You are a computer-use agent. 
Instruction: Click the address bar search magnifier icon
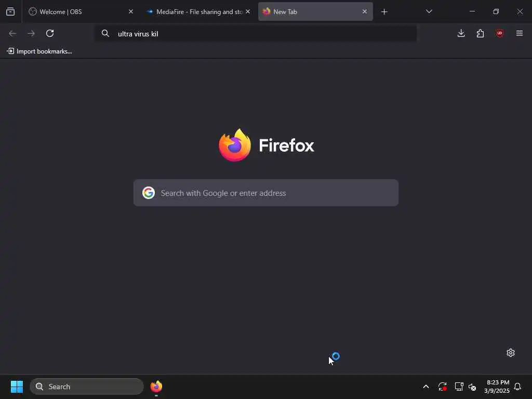point(105,33)
